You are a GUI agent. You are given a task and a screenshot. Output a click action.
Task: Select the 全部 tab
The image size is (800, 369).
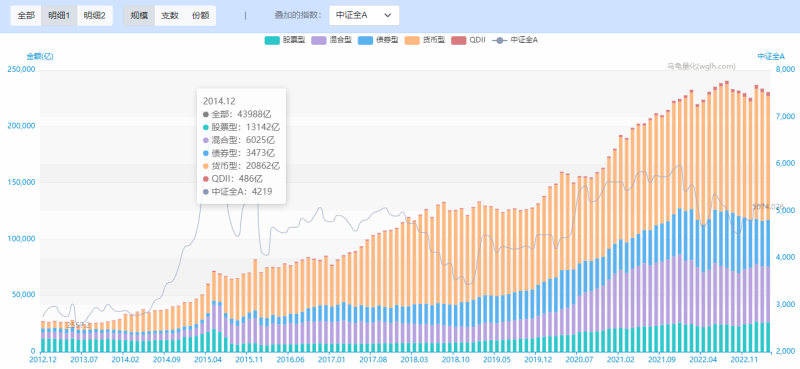click(x=26, y=15)
